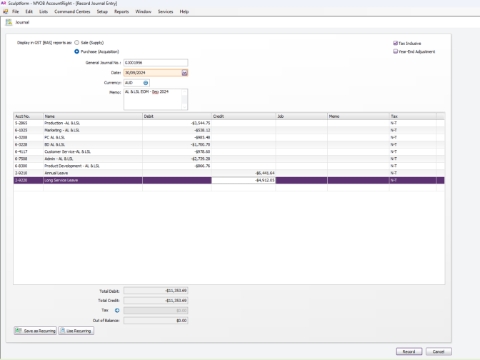Viewport: 480px width, 360px height.
Task: Select the Purchase (Acquisition) radio option
Action: 77,52
